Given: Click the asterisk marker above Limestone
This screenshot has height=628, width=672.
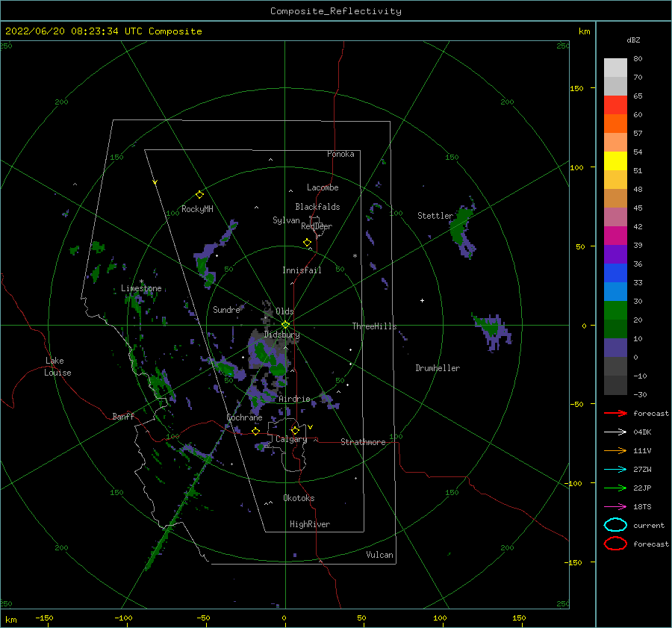Looking at the screenshot, I should (x=141, y=282).
